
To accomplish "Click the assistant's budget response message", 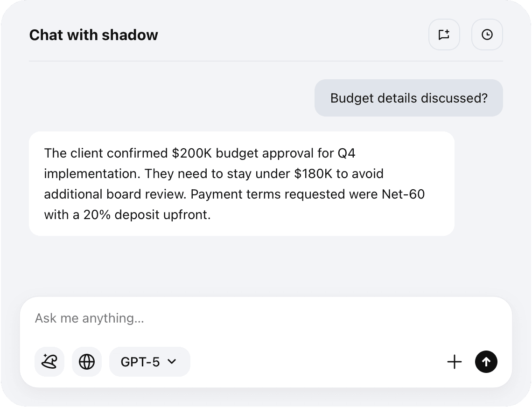I will 241,184.
